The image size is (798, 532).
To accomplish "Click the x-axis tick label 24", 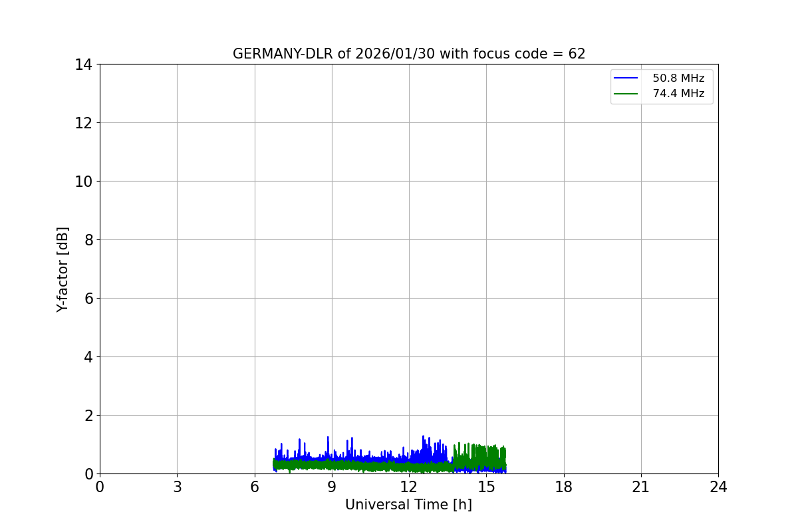I will click(x=718, y=487).
